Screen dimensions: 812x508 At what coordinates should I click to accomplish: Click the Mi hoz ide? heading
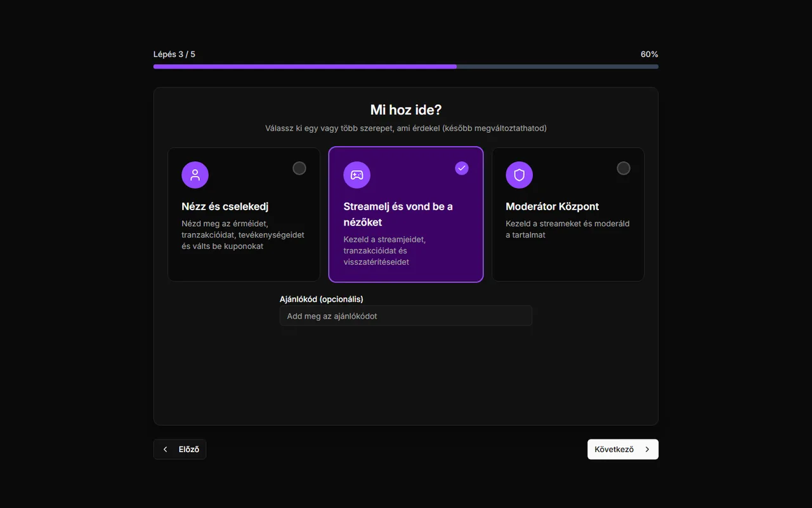pyautogui.click(x=406, y=110)
